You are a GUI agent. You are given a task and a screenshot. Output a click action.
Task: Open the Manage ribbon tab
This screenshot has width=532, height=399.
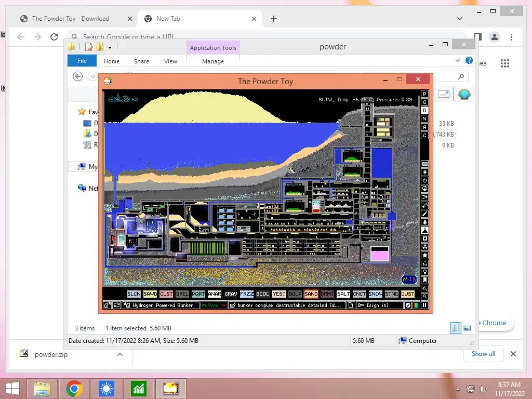(x=213, y=61)
